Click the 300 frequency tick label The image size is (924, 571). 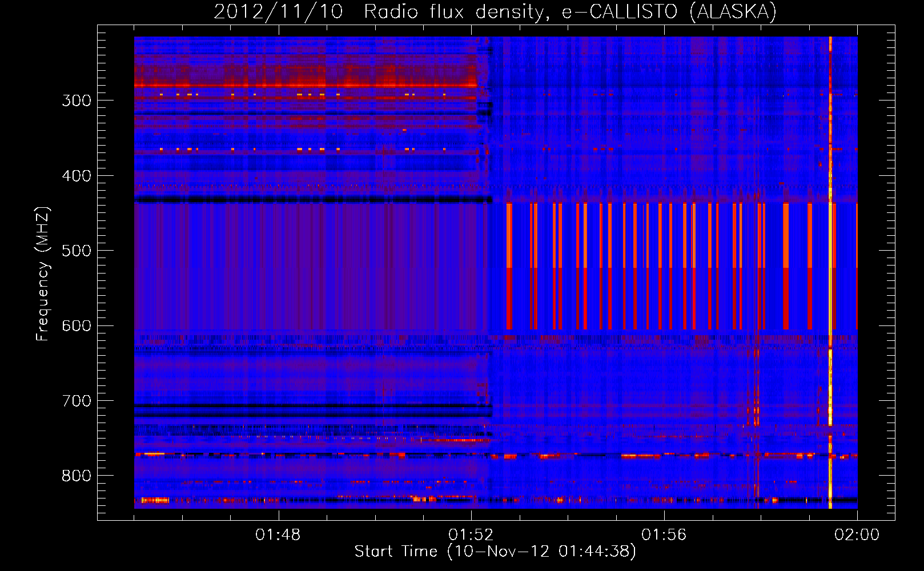coord(77,100)
